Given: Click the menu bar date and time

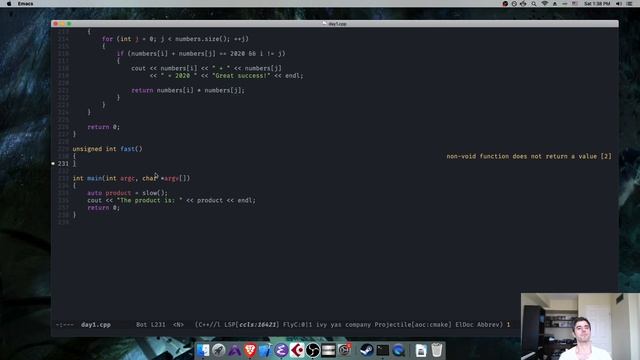Looking at the screenshot, I should point(597,4).
